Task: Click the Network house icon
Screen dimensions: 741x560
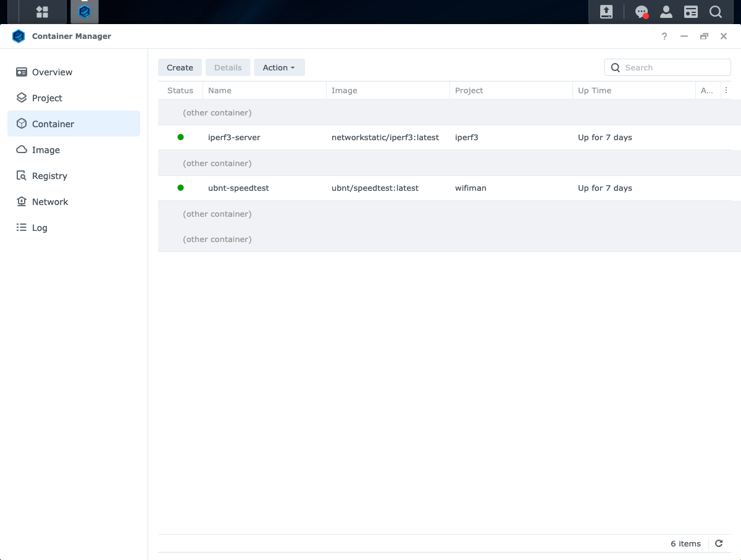Action: (x=22, y=202)
